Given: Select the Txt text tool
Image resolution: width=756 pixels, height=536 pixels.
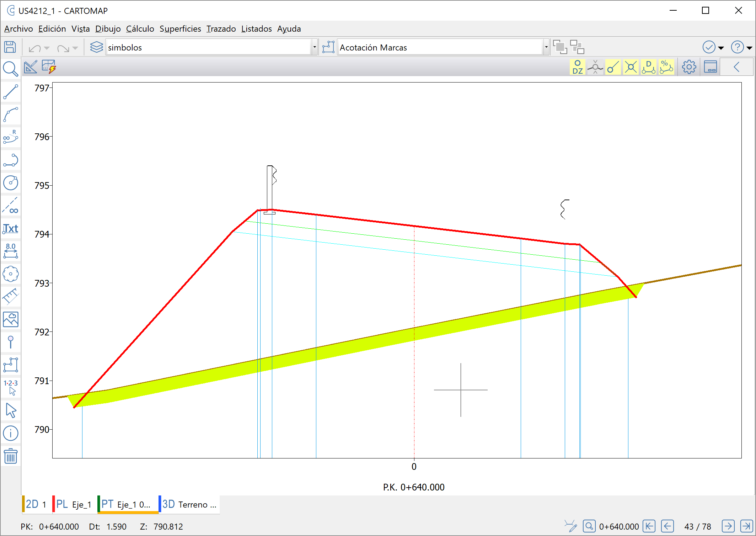Looking at the screenshot, I should pyautogui.click(x=11, y=228).
